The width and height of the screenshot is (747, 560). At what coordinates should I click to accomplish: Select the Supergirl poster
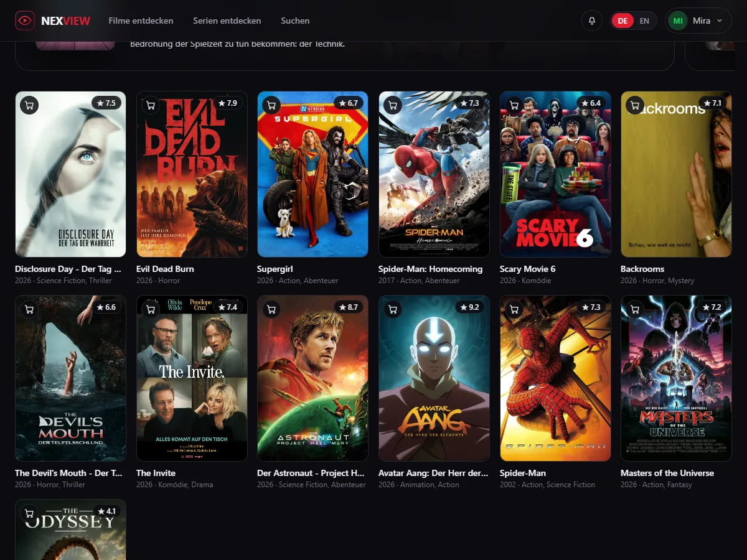[x=312, y=174]
